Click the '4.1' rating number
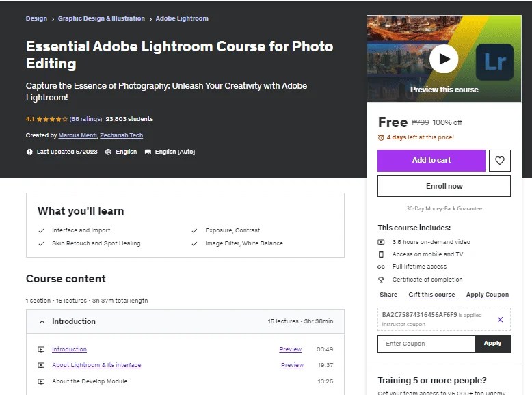The height and width of the screenshot is (395, 532). pyautogui.click(x=30, y=119)
